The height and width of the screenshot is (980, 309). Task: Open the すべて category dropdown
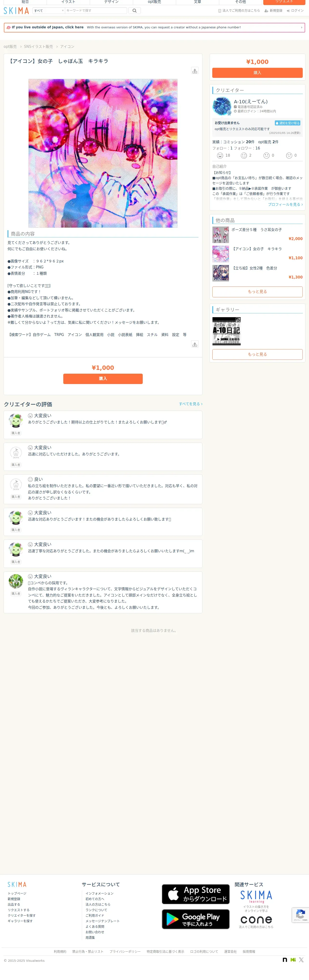(x=49, y=11)
